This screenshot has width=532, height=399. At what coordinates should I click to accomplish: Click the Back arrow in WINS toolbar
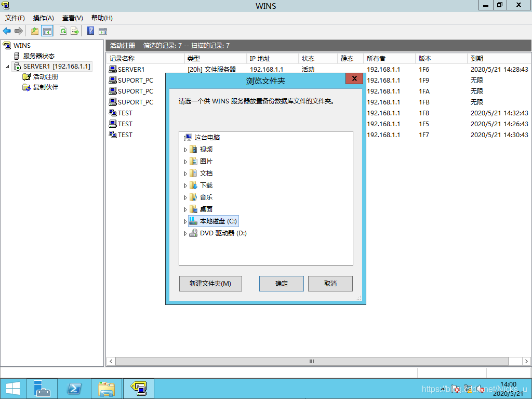pyautogui.click(x=7, y=31)
